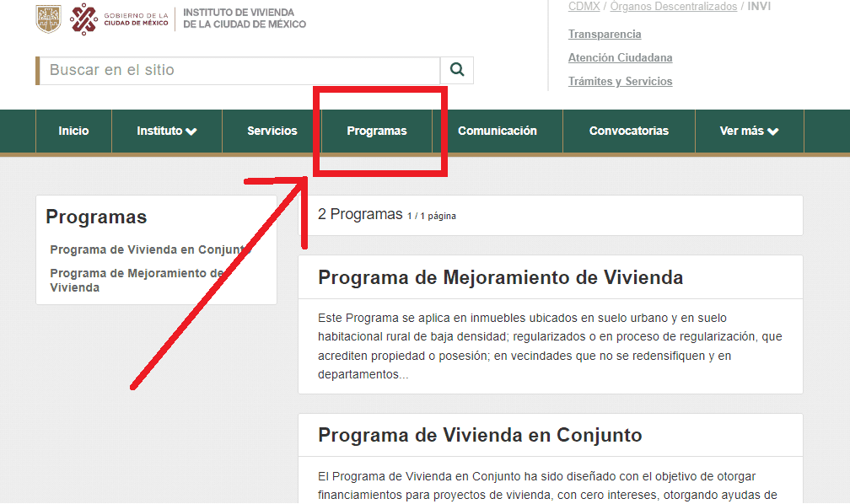The image size is (850, 504).
Task: Open the CDMX breadcrumb link
Action: tap(584, 7)
